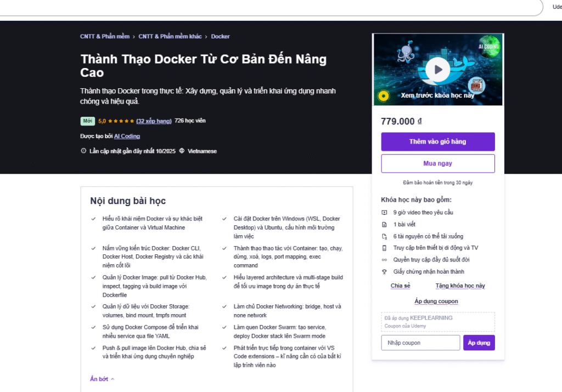Open the 32 xếp hạng ratings link
The height and width of the screenshot is (392, 562).
pos(154,121)
